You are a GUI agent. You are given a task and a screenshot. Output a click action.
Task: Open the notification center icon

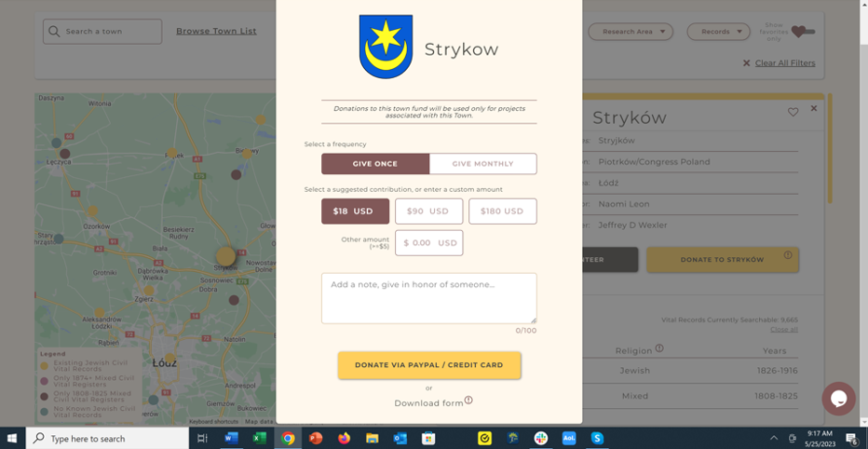tap(851, 439)
